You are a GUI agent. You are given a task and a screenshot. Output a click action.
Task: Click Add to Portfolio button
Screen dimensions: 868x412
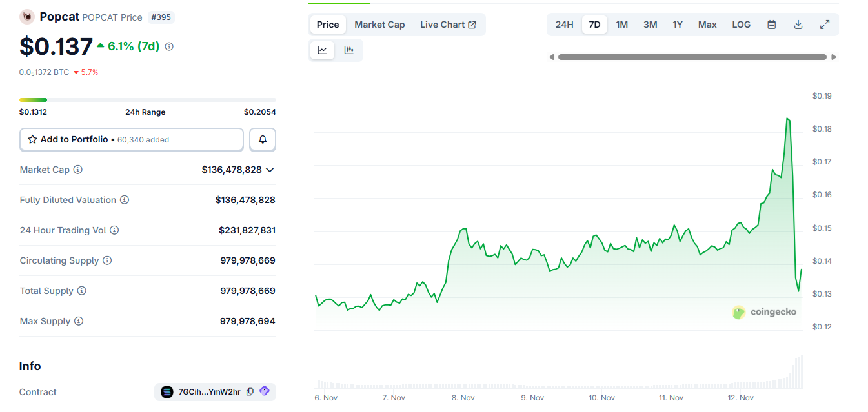[132, 139]
